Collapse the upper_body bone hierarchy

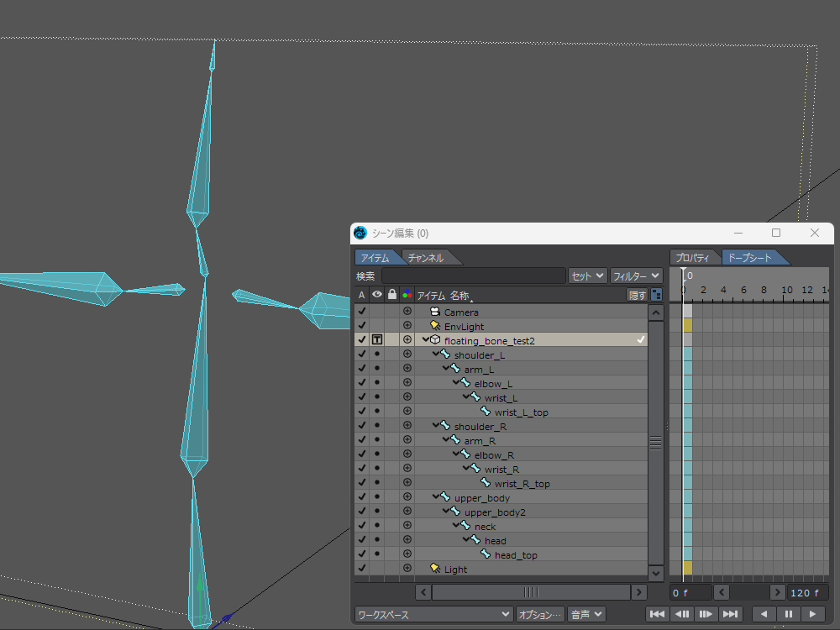coord(436,497)
